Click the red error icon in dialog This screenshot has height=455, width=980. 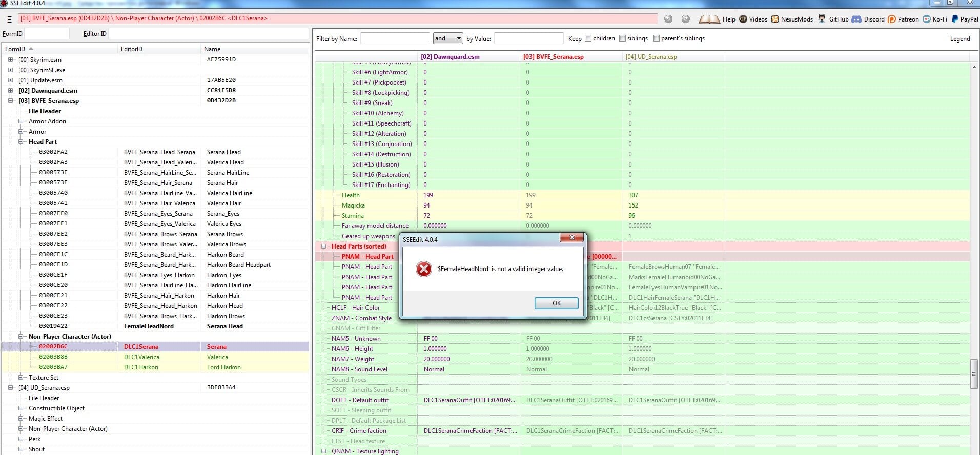pos(423,269)
